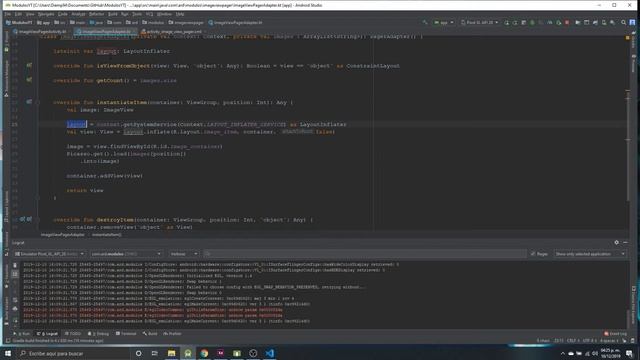Click the Windows taskbar search box
Screen dimensions: 640x360
tap(73, 353)
